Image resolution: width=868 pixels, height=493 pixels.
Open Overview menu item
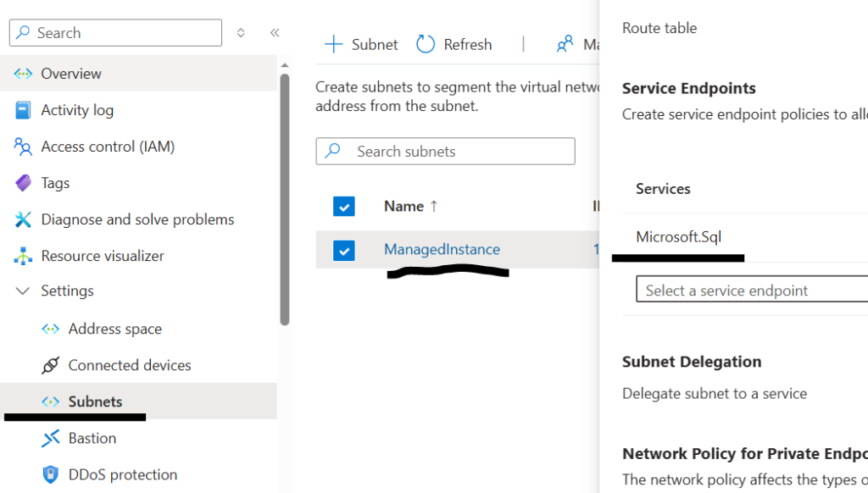[x=138, y=74]
